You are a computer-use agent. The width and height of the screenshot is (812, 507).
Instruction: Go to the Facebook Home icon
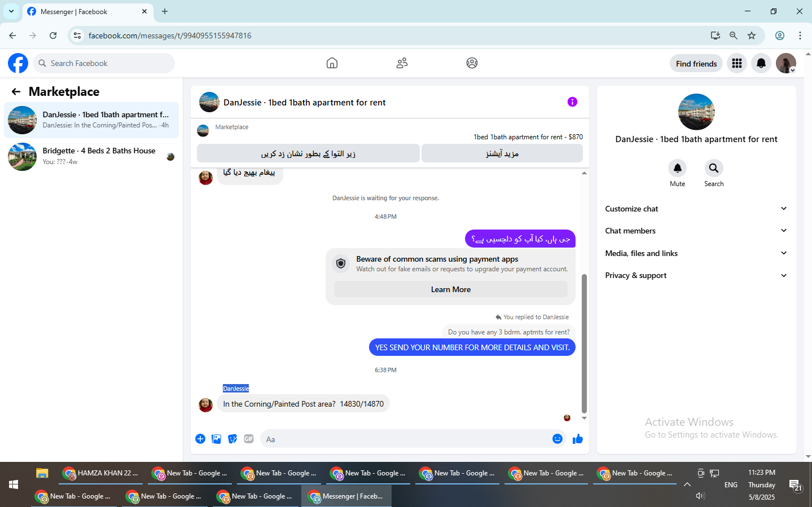pos(332,63)
